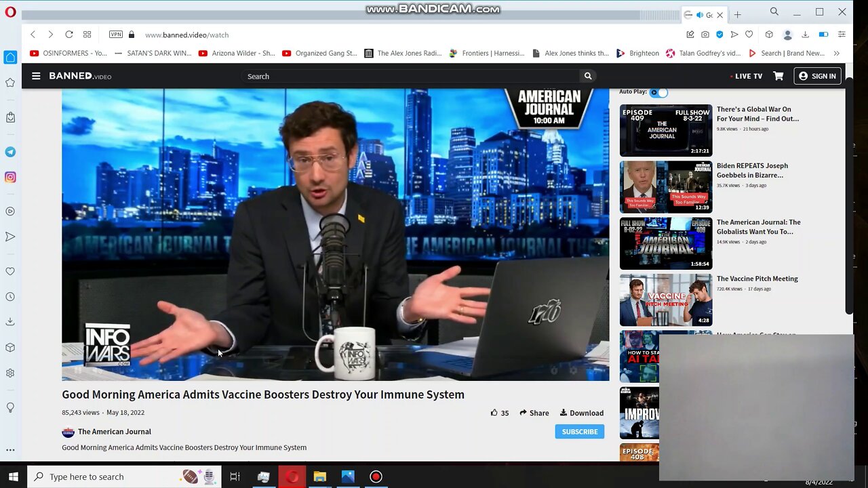
Task: Open the LIVE TV link
Action: [x=746, y=76]
